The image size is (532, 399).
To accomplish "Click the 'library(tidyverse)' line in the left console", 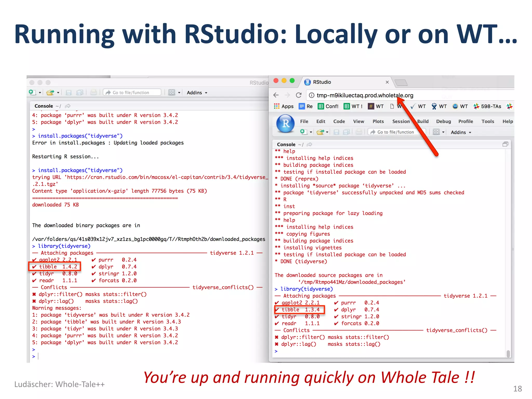I will click(x=64, y=246).
